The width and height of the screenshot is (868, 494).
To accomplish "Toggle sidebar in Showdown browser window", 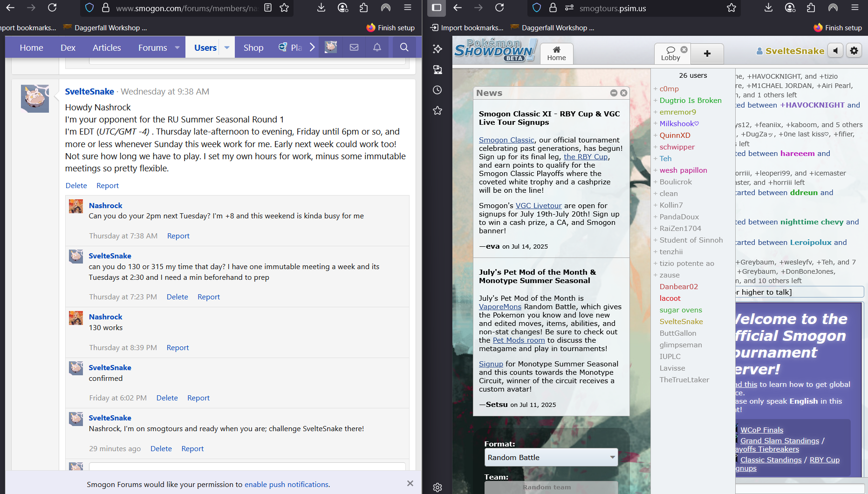I will [437, 8].
